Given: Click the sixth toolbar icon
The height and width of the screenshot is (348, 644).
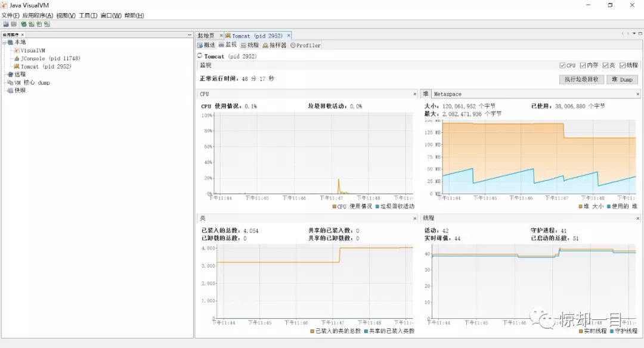Looking at the screenshot, I should [x=47, y=24].
